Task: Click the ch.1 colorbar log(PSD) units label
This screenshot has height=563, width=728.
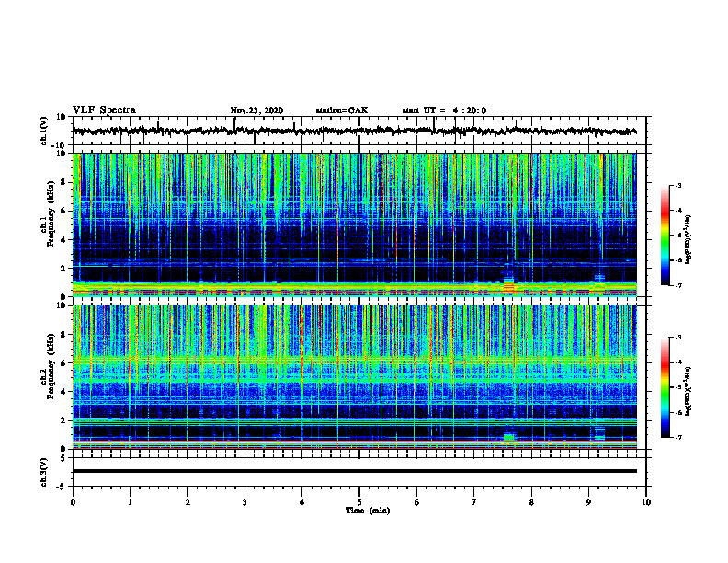Action: (688, 239)
